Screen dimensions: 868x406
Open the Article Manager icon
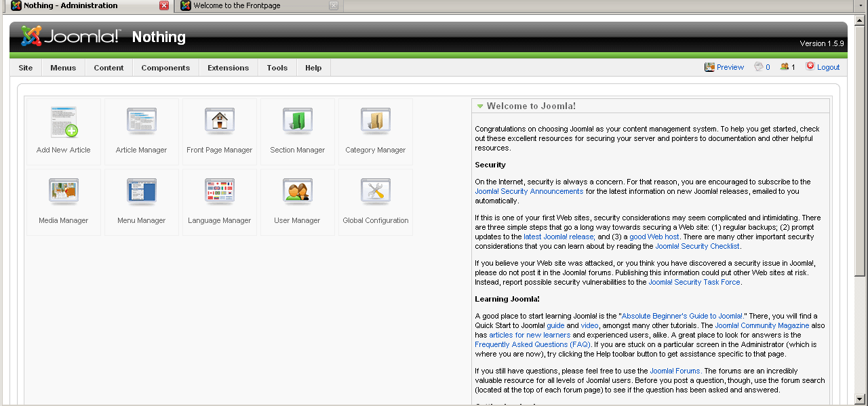pyautogui.click(x=142, y=131)
